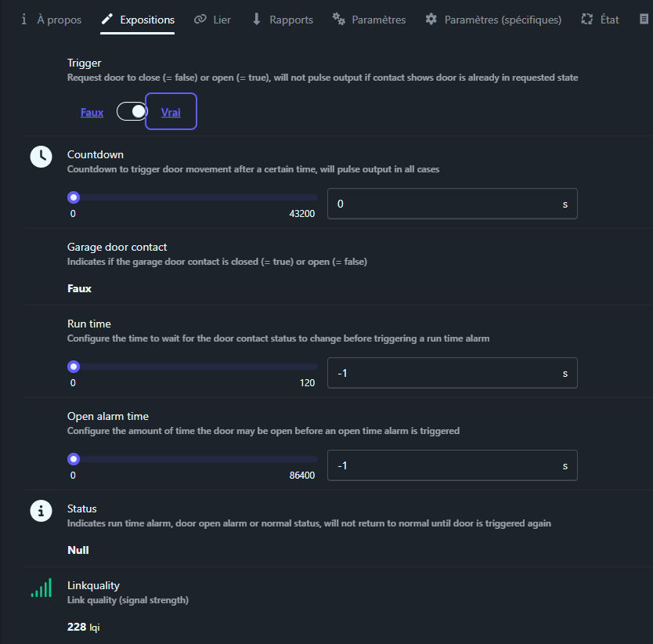This screenshot has width=653, height=644.
Task: Open the Rapports tab
Action: coord(290,20)
